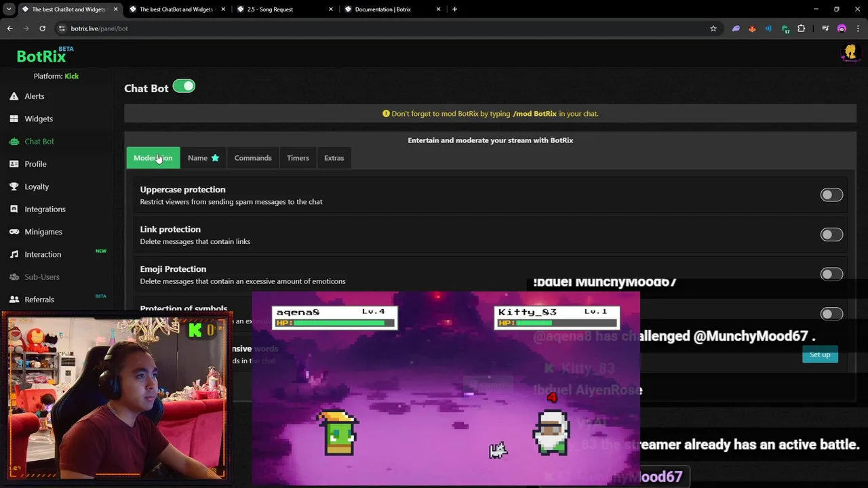The height and width of the screenshot is (488, 868).
Task: Reload the botrix.live page
Action: (42, 28)
